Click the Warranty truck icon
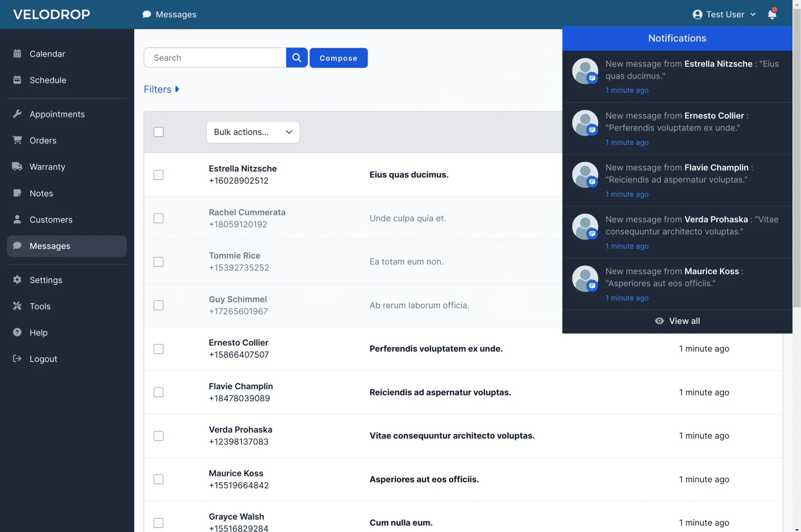This screenshot has height=532, width=801. (17, 167)
